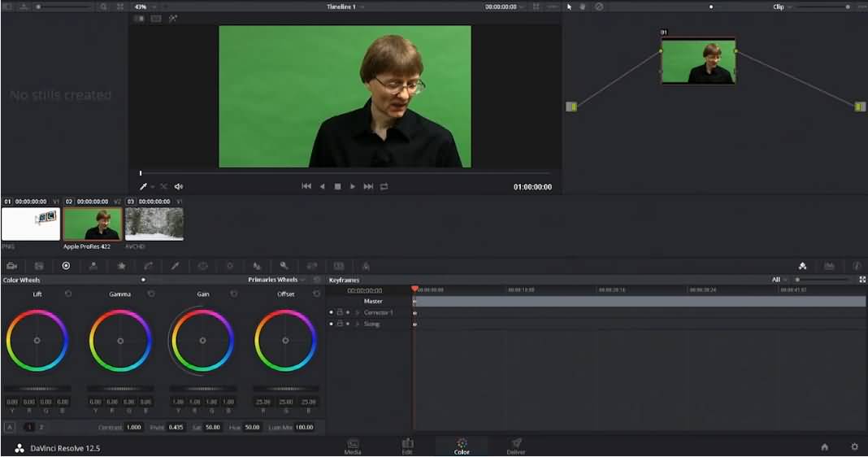Open the Stereoscopic 3D palette

coord(339,266)
